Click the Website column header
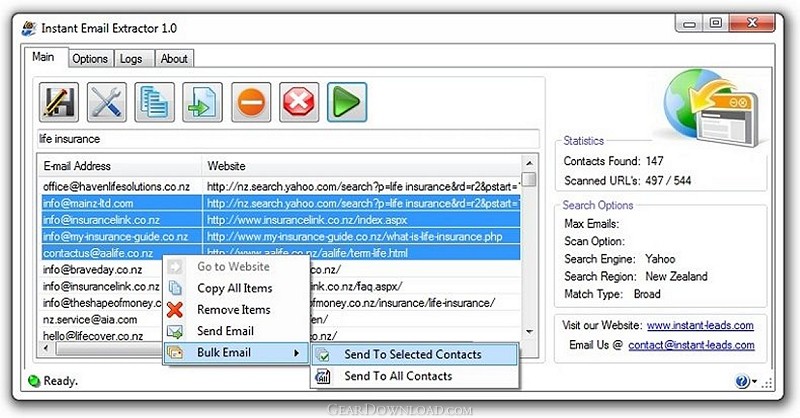Screen dimensions: 800x418 (x=361, y=166)
